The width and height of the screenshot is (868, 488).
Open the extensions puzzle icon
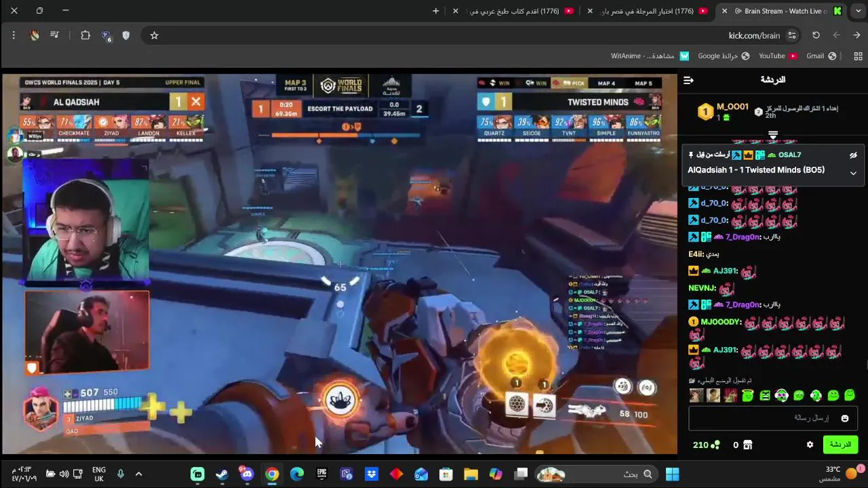pyautogui.click(x=85, y=35)
